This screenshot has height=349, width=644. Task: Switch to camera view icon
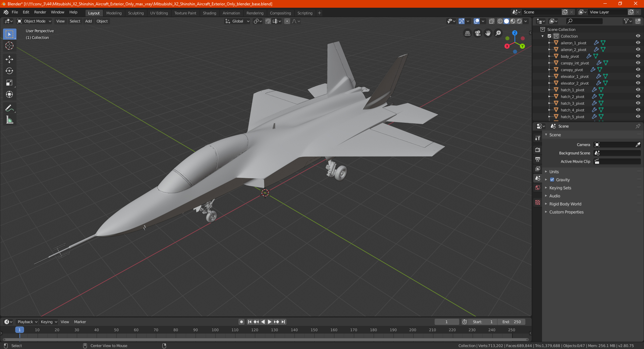pos(478,33)
